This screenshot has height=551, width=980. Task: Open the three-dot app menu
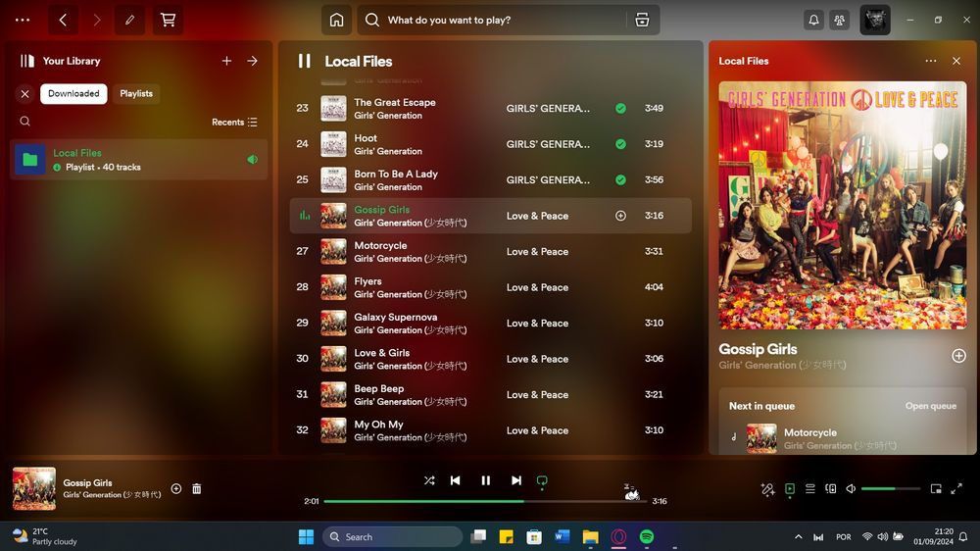pos(23,20)
